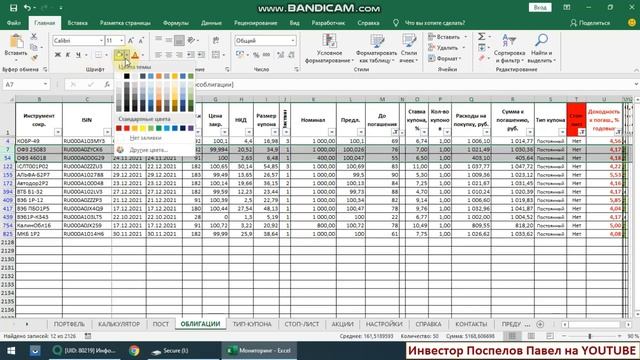Open filter dropdown on Номинал column header

click(x=331, y=132)
